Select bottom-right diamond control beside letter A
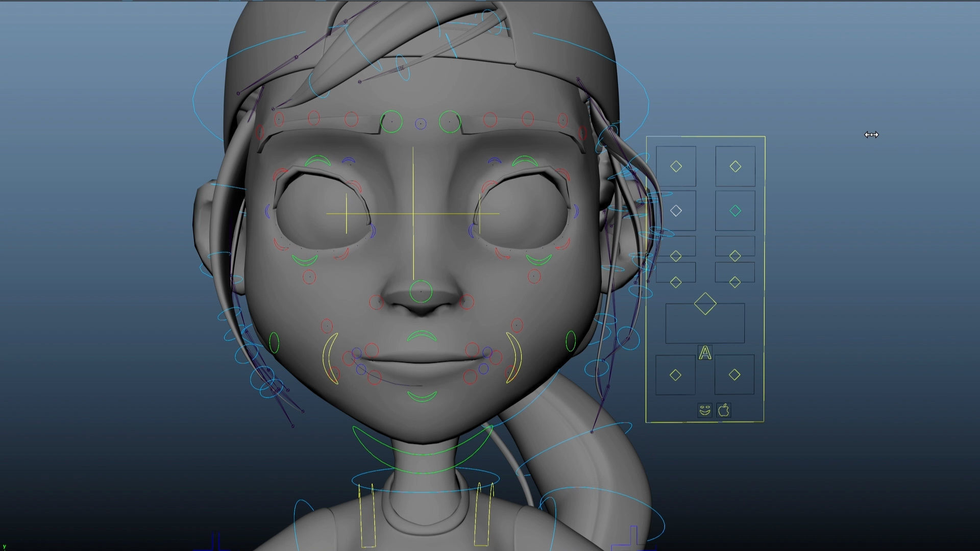The height and width of the screenshot is (551, 980). pyautogui.click(x=734, y=375)
